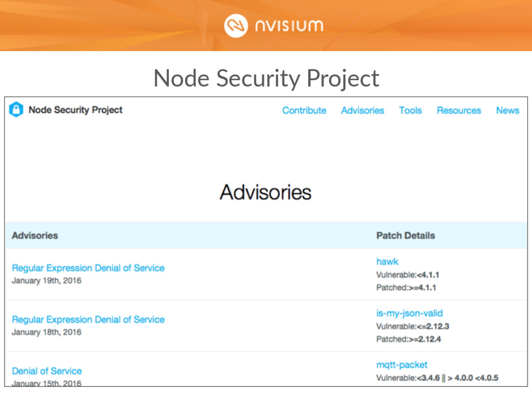The height and width of the screenshot is (399, 532).
Task: Open the hawk package link
Action: [x=387, y=262]
